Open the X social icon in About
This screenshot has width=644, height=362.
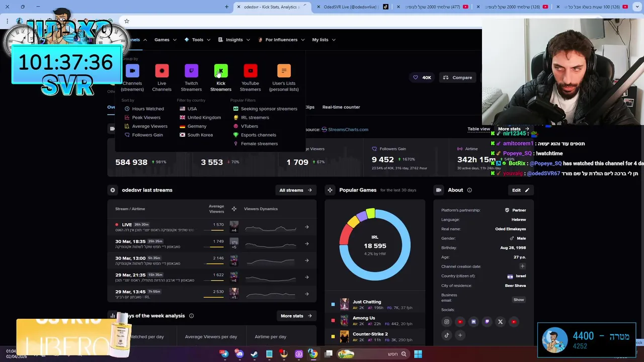pyautogui.click(x=500, y=322)
